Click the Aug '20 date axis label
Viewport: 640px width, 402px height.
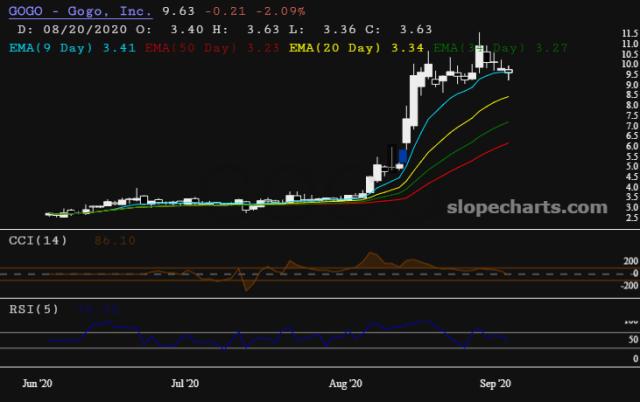[x=345, y=383]
